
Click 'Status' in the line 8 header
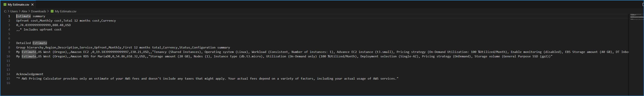(x=185, y=47)
